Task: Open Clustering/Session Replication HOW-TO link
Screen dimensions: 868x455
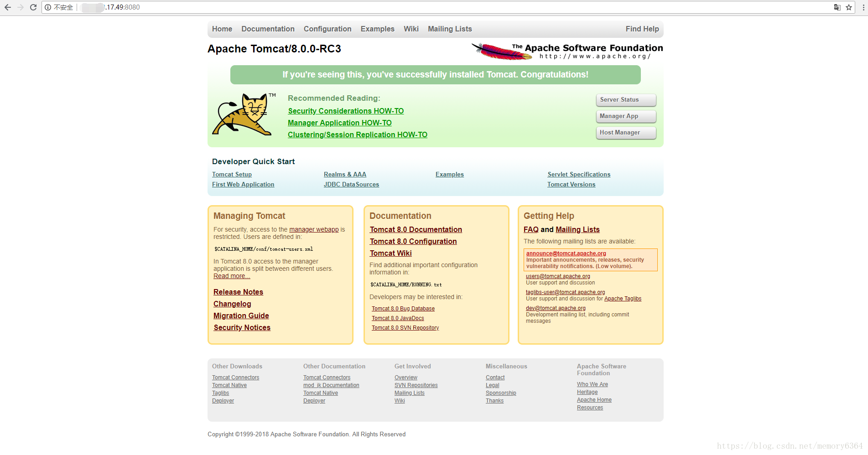Action: click(x=358, y=135)
